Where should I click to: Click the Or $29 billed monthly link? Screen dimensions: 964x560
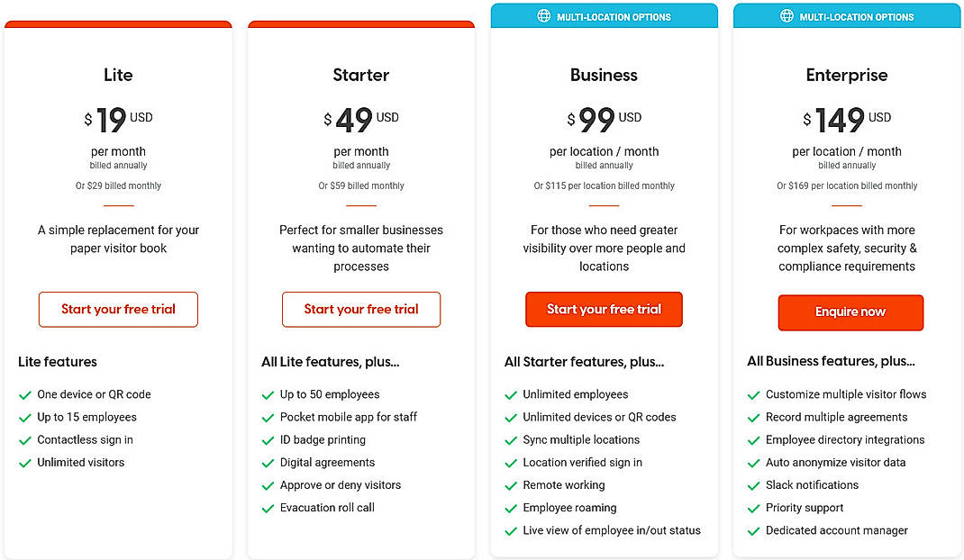[118, 185]
